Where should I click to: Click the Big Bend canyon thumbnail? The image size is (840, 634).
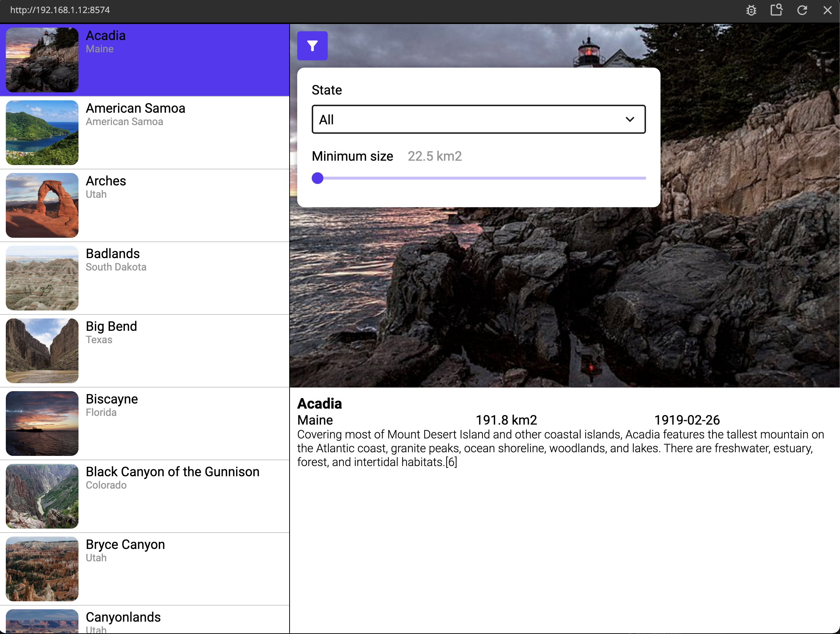[42, 351]
